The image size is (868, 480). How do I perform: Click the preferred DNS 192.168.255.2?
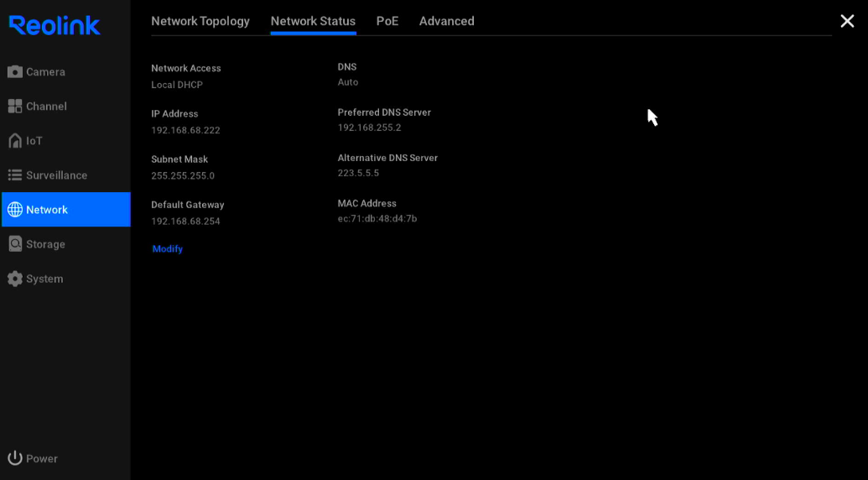point(369,128)
